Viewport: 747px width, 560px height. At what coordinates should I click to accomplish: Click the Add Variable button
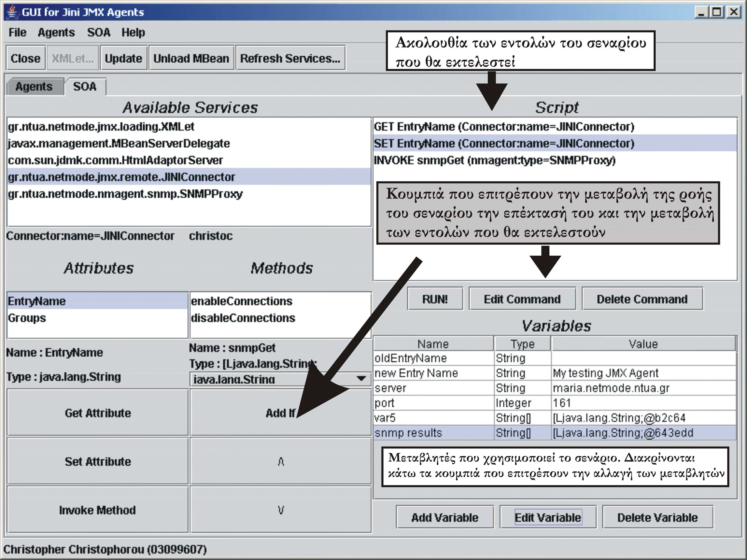(445, 517)
